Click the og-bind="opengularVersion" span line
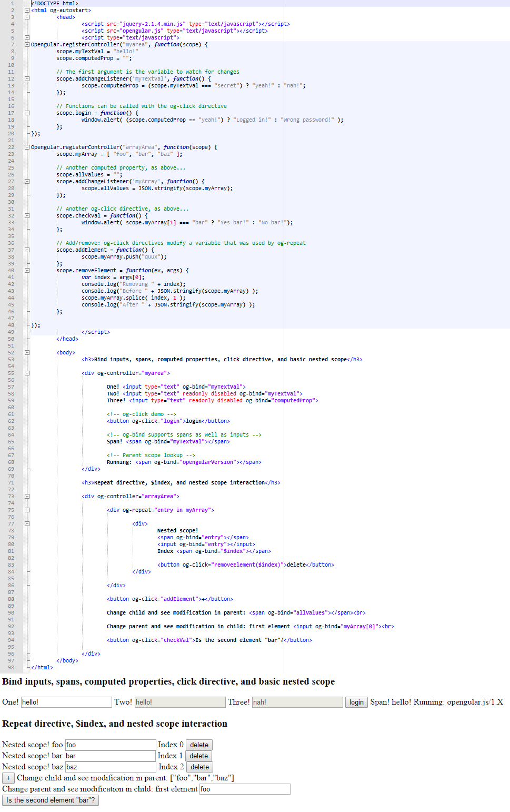 pyautogui.click(x=184, y=462)
